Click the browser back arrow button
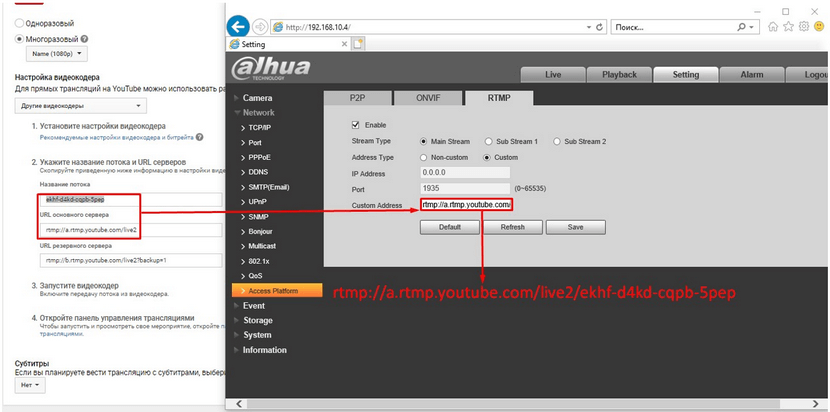This screenshot has height=412, width=830. [238, 26]
